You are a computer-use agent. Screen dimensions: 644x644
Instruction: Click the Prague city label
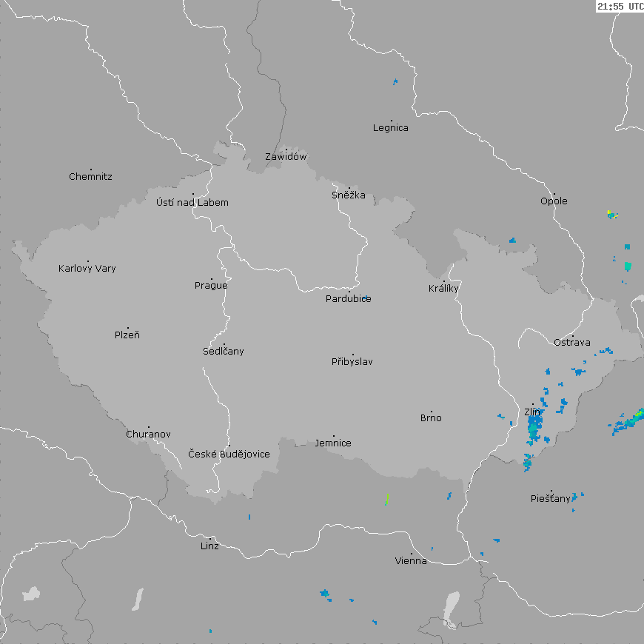(x=211, y=286)
